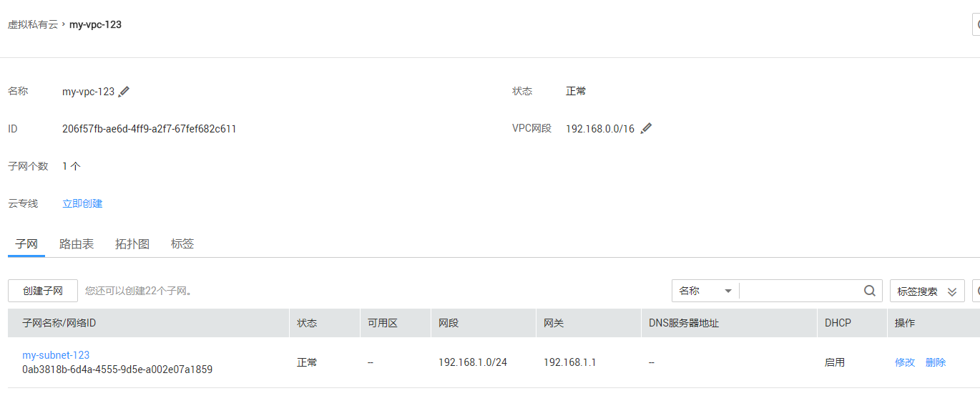Click the 子网名称/网络ID column header
The width and height of the screenshot is (980, 401).
point(59,323)
